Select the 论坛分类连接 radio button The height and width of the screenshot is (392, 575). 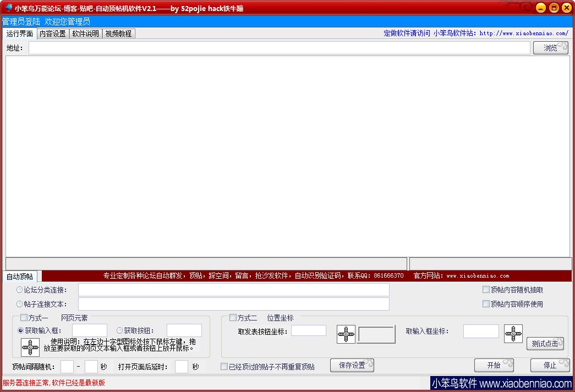tap(20, 290)
